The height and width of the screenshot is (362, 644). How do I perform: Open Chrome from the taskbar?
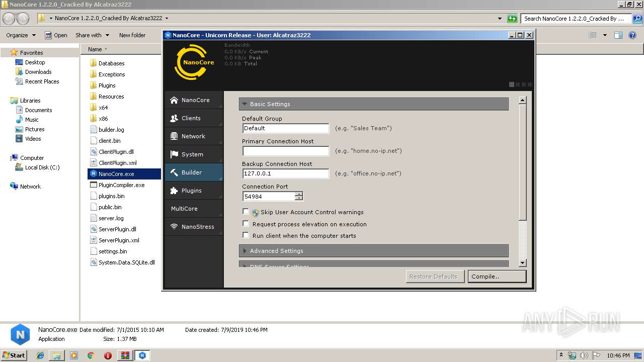coord(91,355)
